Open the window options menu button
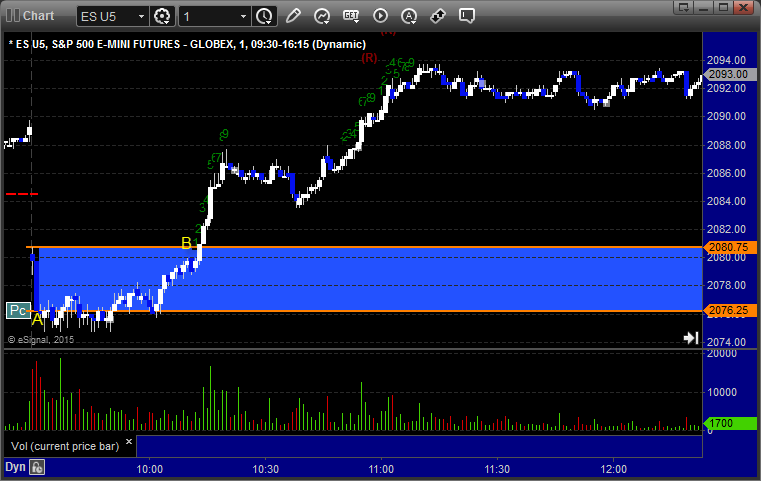Screen dimensions: 761x481 click(x=684, y=7)
